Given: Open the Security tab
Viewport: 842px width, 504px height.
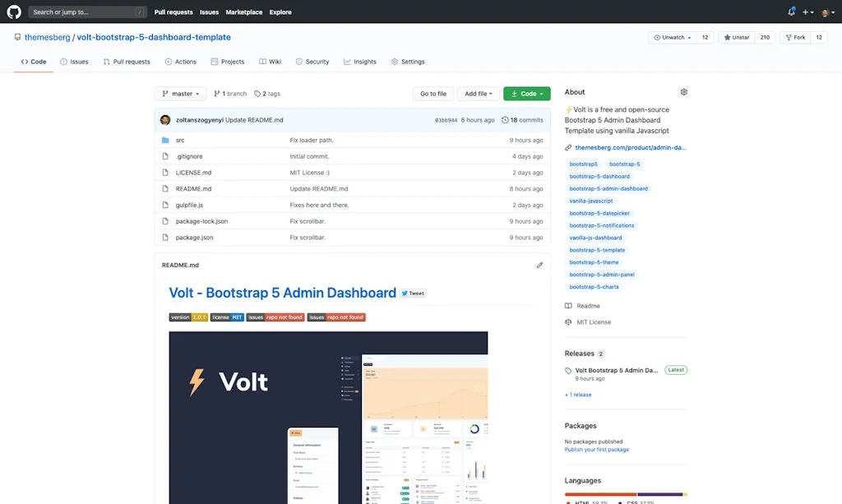Looking at the screenshot, I should click(312, 62).
